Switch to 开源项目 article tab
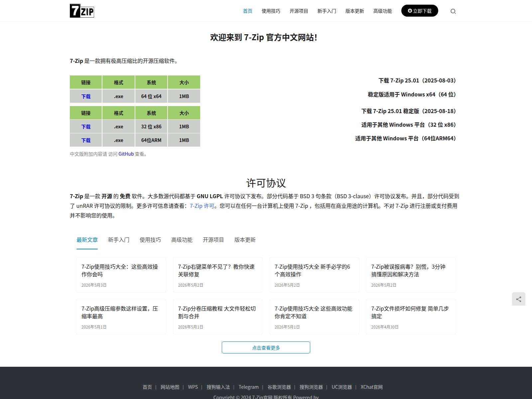 213,240
